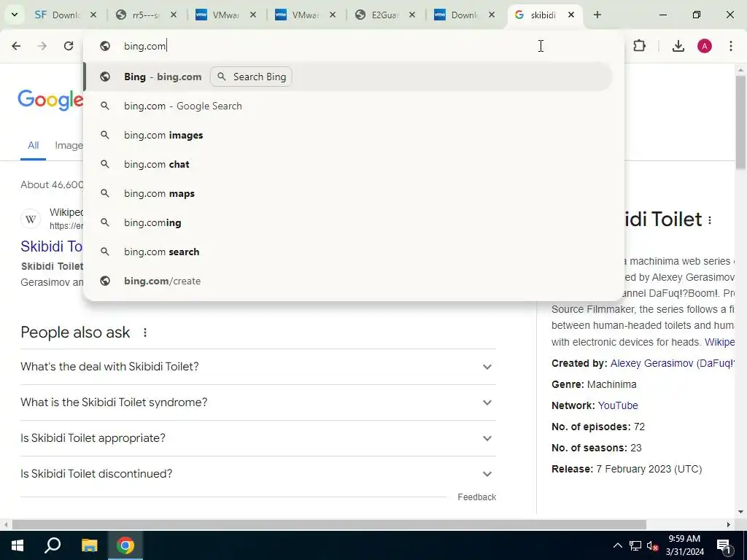This screenshot has height=560, width=747.
Task: Select 'bing.com images' suggestion
Action: 348,135
